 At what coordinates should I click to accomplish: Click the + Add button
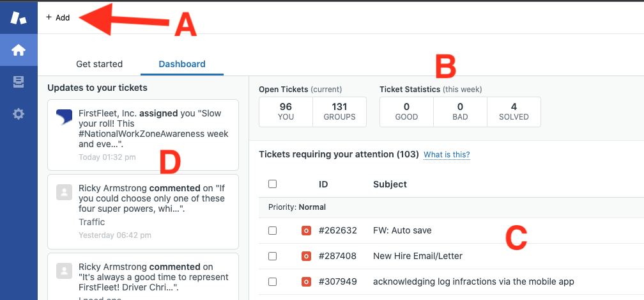[58, 18]
